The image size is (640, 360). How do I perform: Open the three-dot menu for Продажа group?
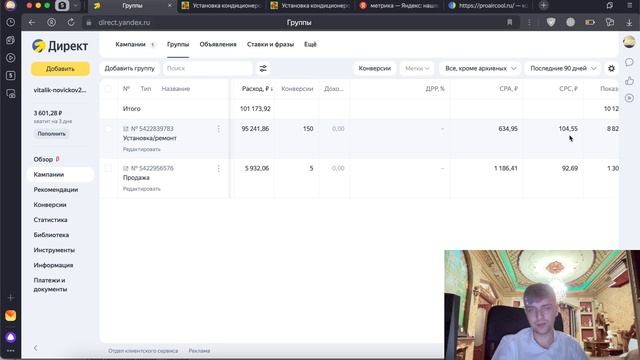219,169
